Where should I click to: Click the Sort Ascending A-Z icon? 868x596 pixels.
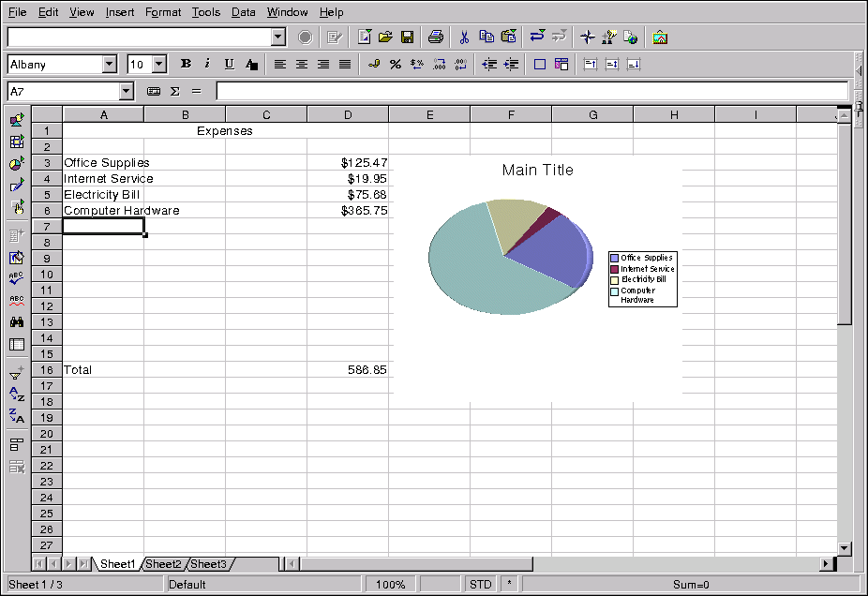[x=16, y=395]
